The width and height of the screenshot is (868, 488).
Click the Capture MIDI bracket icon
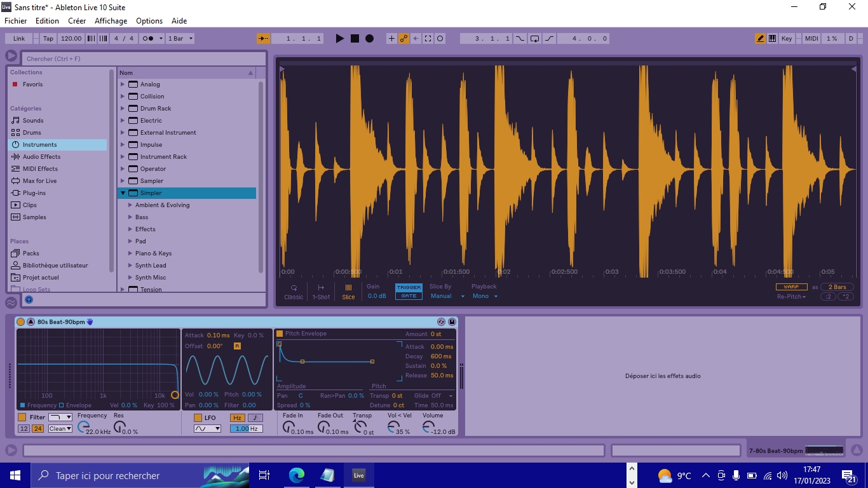pyautogui.click(x=428, y=39)
